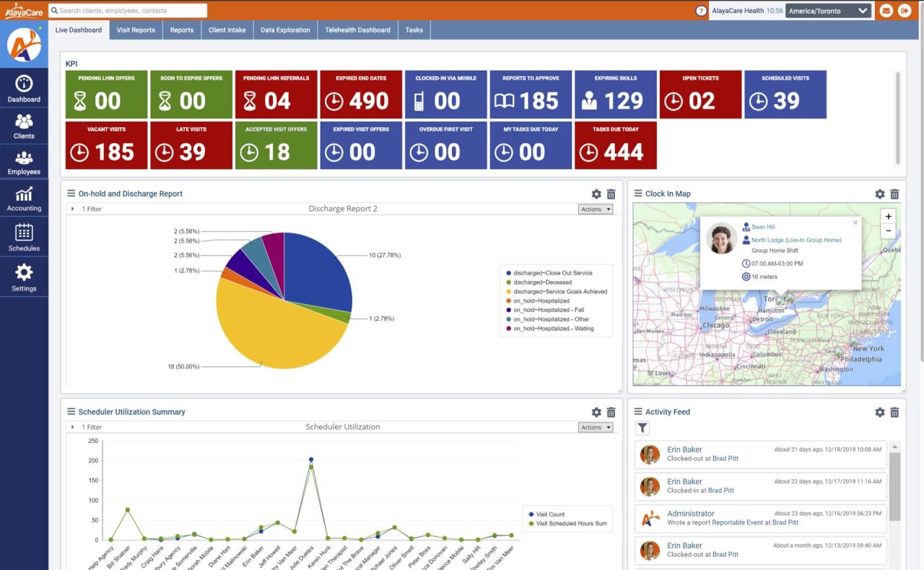This screenshot has width=924, height=570.
Task: Click the Activity Feed filter funnel icon
Action: tap(642, 428)
